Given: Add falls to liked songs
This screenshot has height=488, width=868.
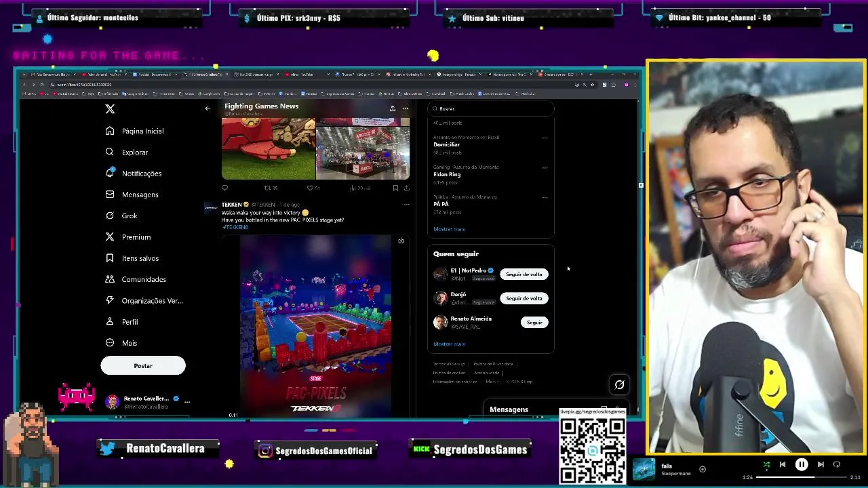Looking at the screenshot, I should 703,469.
